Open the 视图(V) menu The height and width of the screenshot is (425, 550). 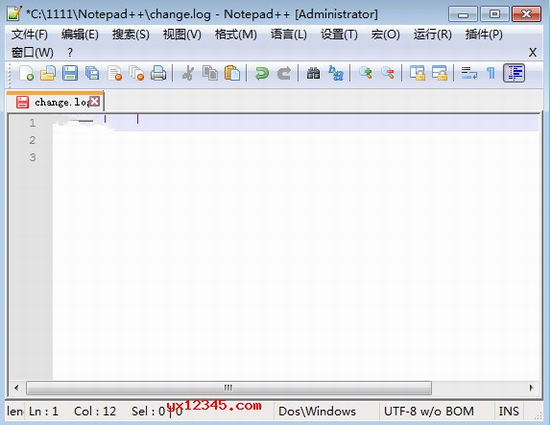[x=182, y=34]
